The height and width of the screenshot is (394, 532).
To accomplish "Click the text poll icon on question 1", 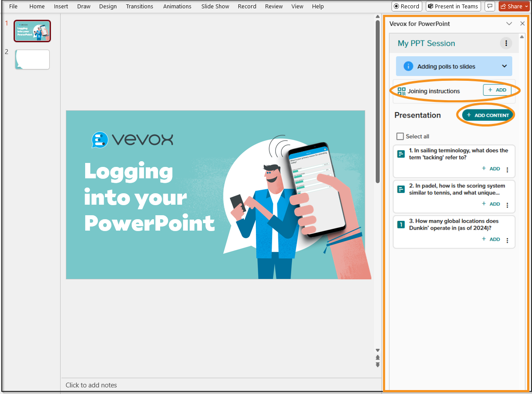I will point(401,154).
